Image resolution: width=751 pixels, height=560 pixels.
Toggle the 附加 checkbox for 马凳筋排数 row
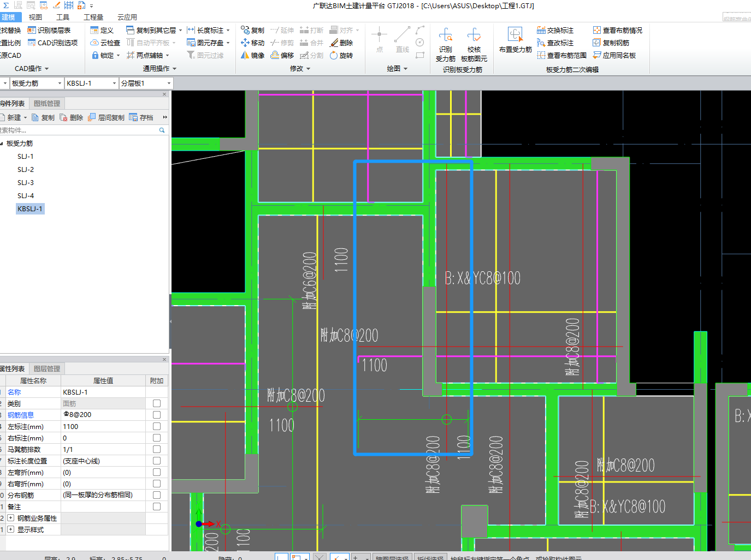[157, 449]
